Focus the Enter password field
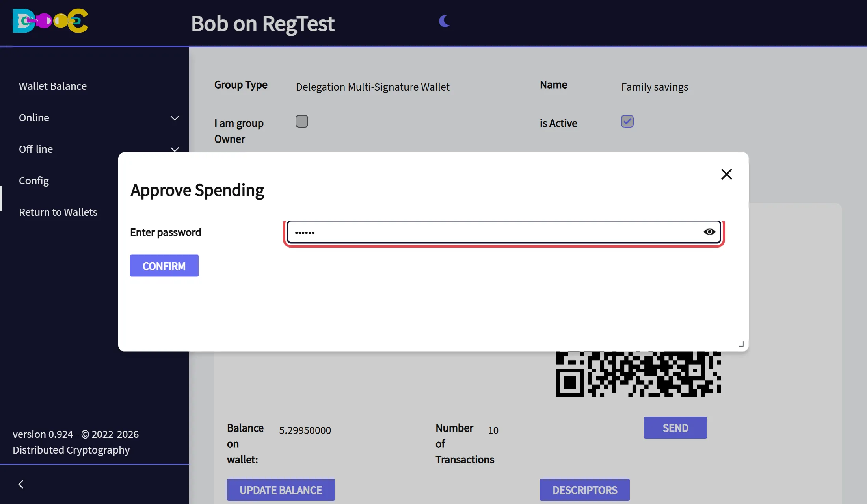 coord(504,232)
